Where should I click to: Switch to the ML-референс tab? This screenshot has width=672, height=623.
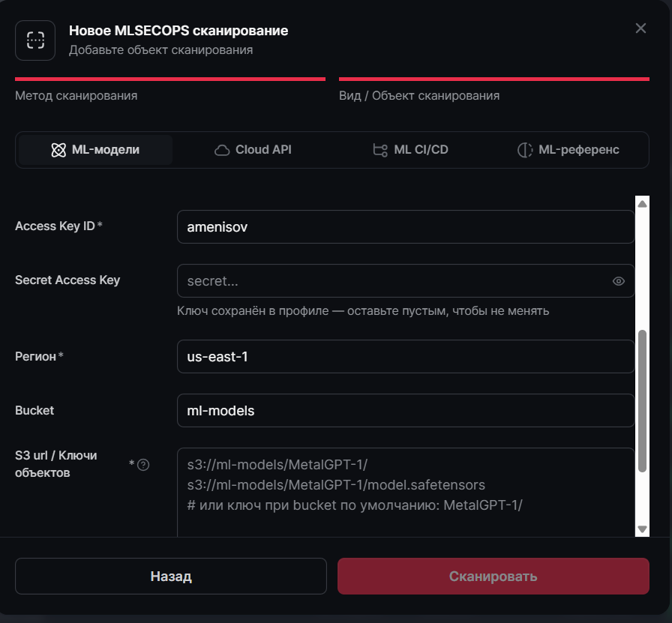(x=568, y=149)
